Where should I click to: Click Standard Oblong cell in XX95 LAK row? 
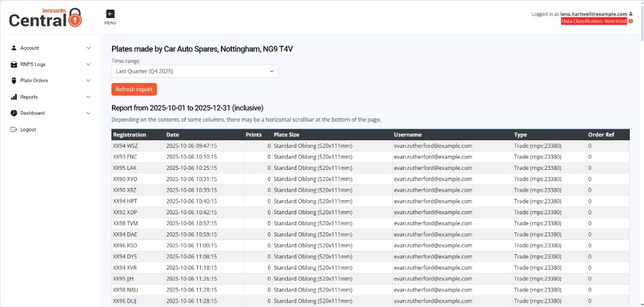[332, 168]
